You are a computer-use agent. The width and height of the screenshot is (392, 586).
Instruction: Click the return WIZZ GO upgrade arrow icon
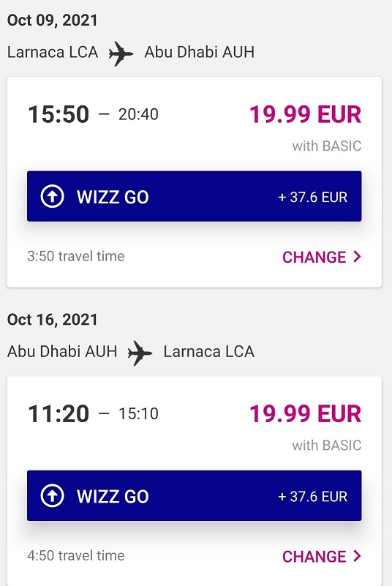point(53,495)
